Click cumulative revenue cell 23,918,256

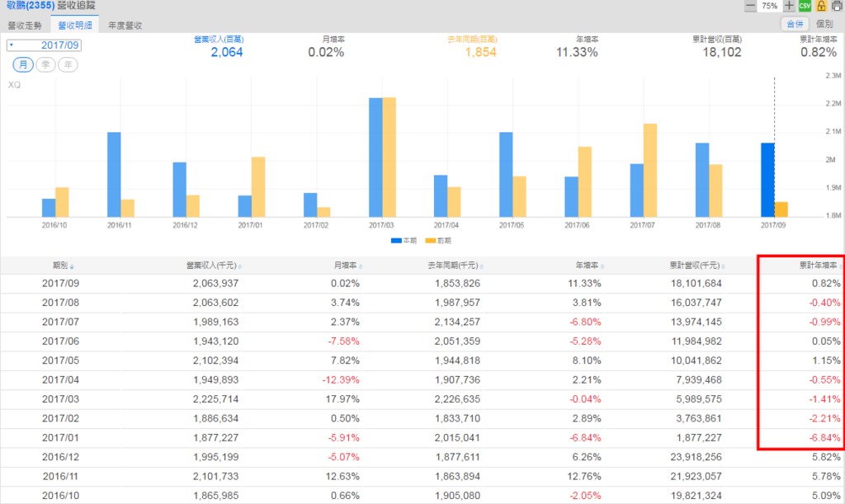point(696,457)
